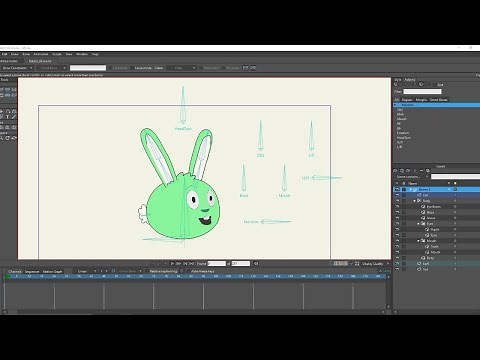Click the current Frame number field
This screenshot has height=360, width=480.
click(x=217, y=264)
